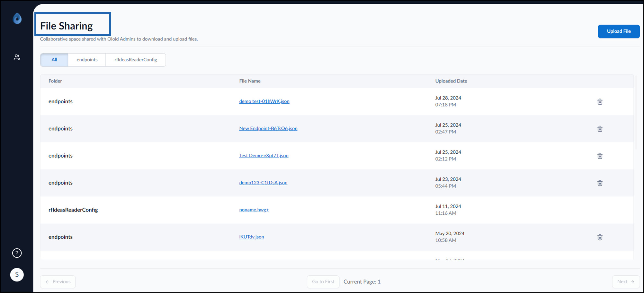Click the Oloid droplet logo icon
The height and width of the screenshot is (293, 644).
point(17,19)
